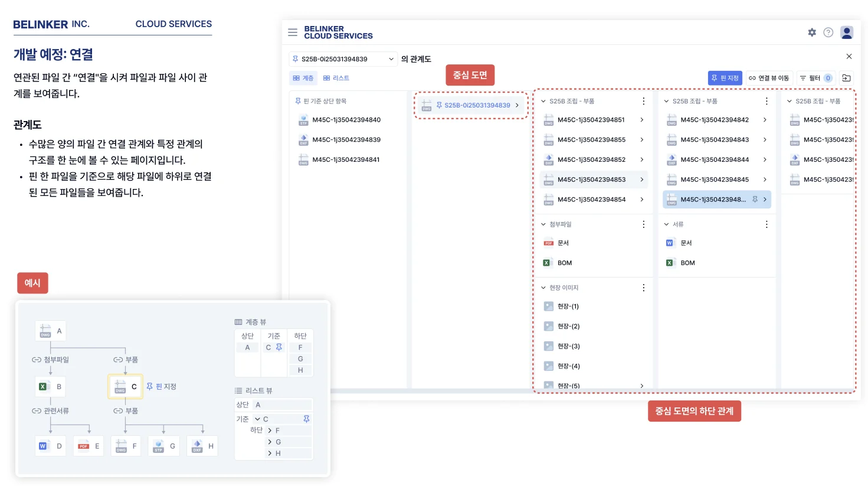The image size is (868, 486).
Task: Open the hamburger navigation menu
Action: pos(293,32)
